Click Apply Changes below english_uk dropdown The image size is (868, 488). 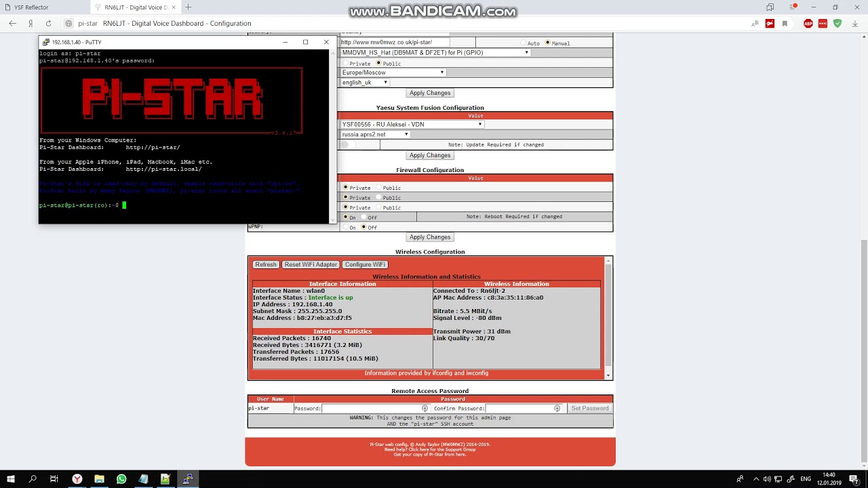click(430, 93)
